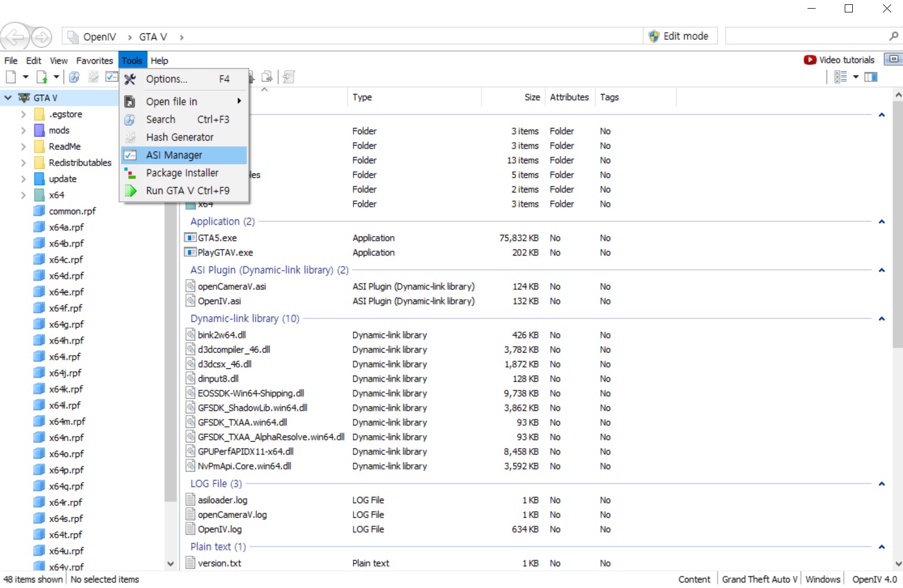This screenshot has width=903, height=588.
Task: Collapse the Application group with its arrow
Action: [x=881, y=222]
